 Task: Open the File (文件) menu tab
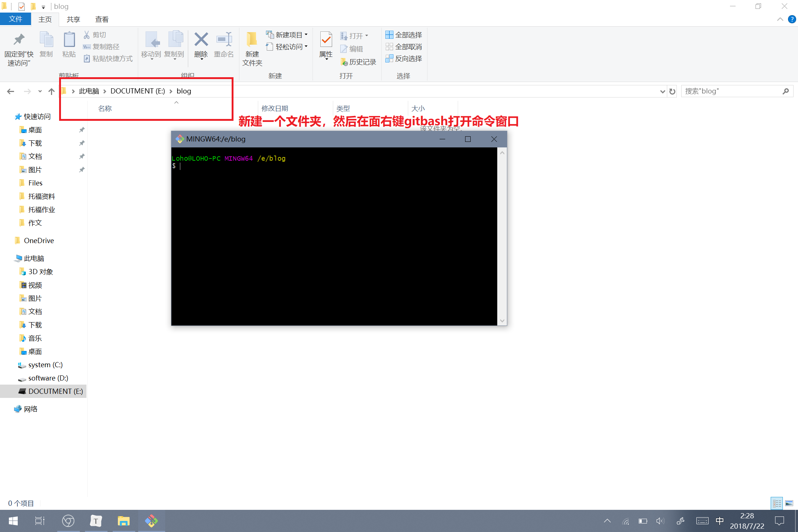point(16,19)
